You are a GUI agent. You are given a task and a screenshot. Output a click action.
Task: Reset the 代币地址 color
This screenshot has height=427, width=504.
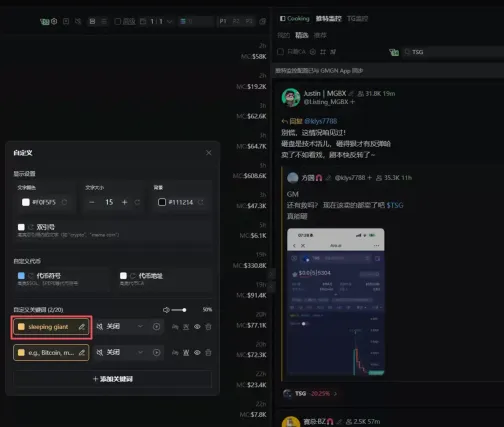click(x=133, y=276)
